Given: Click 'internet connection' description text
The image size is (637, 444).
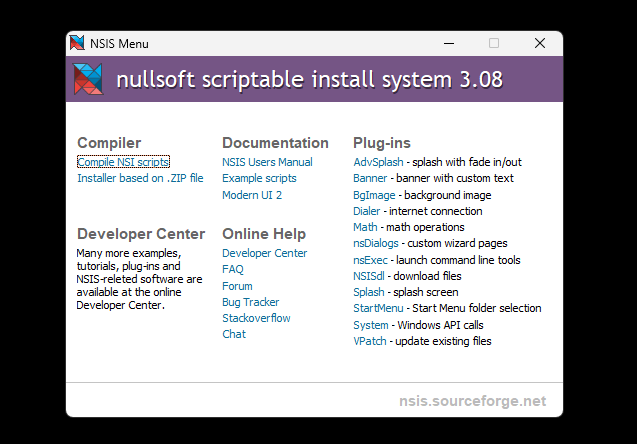Looking at the screenshot, I should [x=436, y=211].
